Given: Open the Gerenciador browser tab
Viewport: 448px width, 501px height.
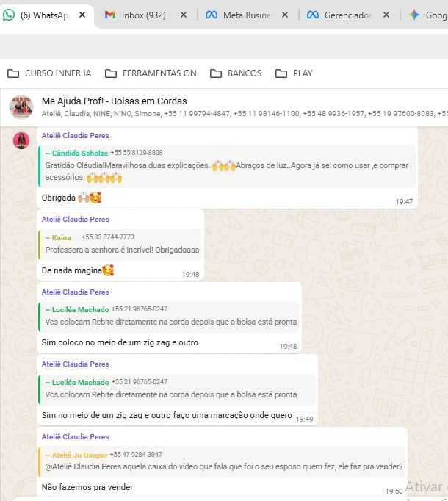Looking at the screenshot, I should pos(347,15).
